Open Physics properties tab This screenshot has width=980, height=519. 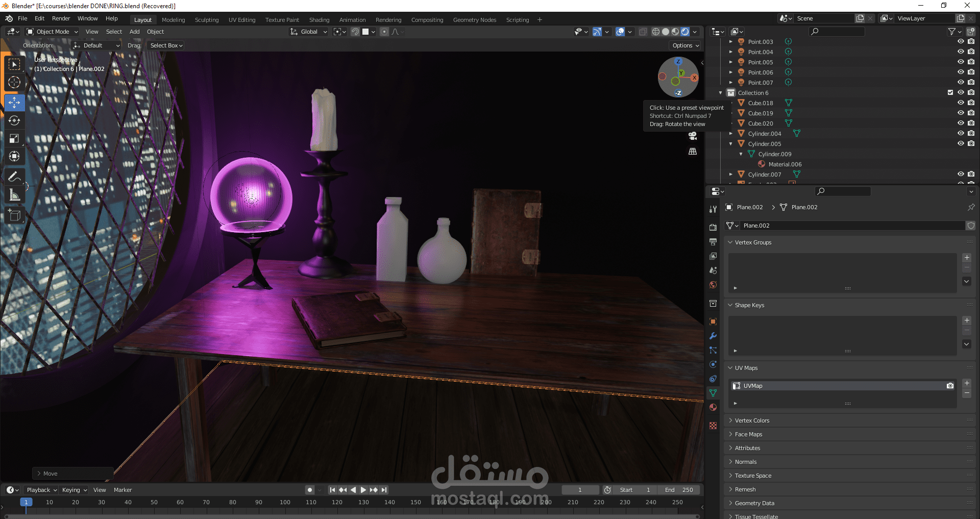[713, 364]
